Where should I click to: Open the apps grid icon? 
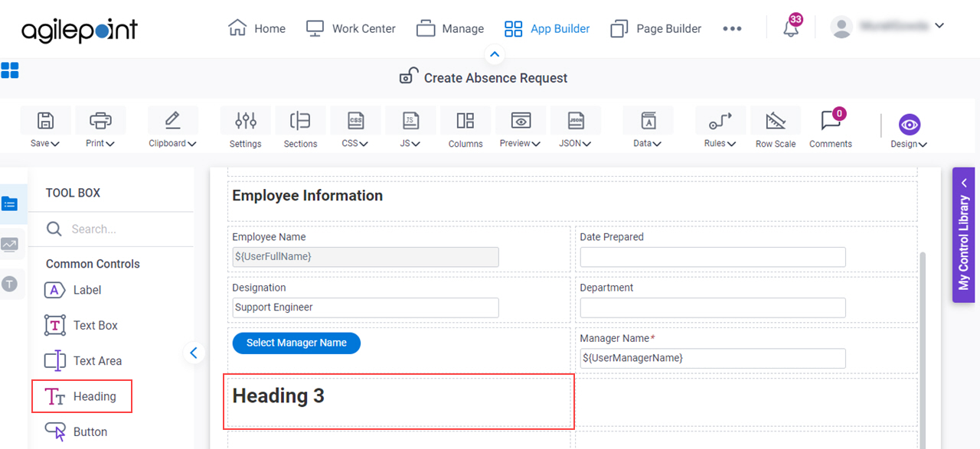click(x=10, y=70)
